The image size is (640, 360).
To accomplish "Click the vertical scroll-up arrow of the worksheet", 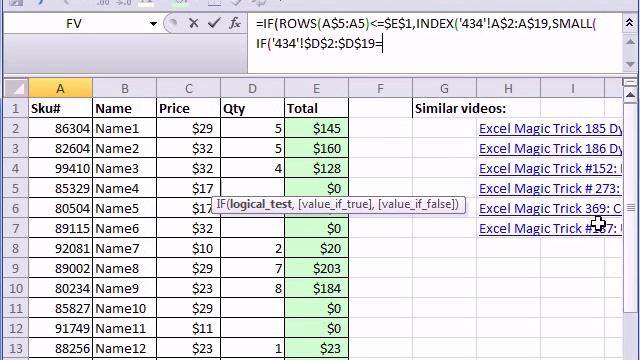I will pyautogui.click(x=630, y=95).
